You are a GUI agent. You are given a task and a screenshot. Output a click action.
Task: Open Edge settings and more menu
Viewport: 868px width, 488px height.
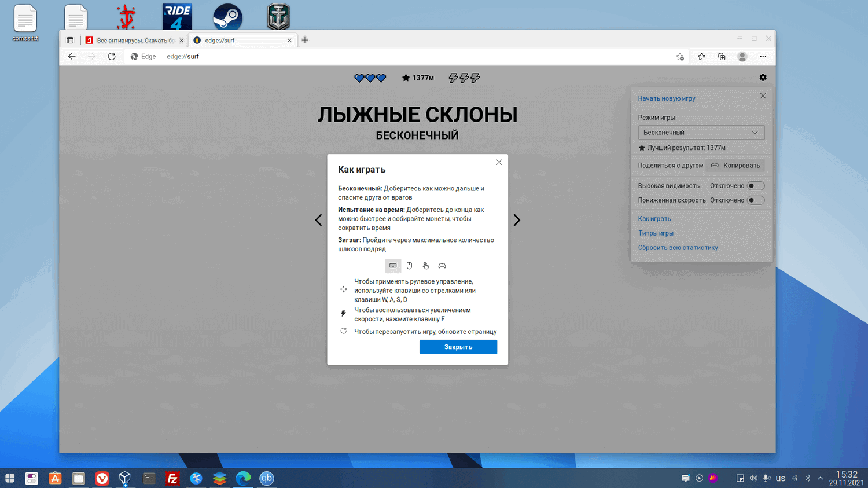(763, 57)
